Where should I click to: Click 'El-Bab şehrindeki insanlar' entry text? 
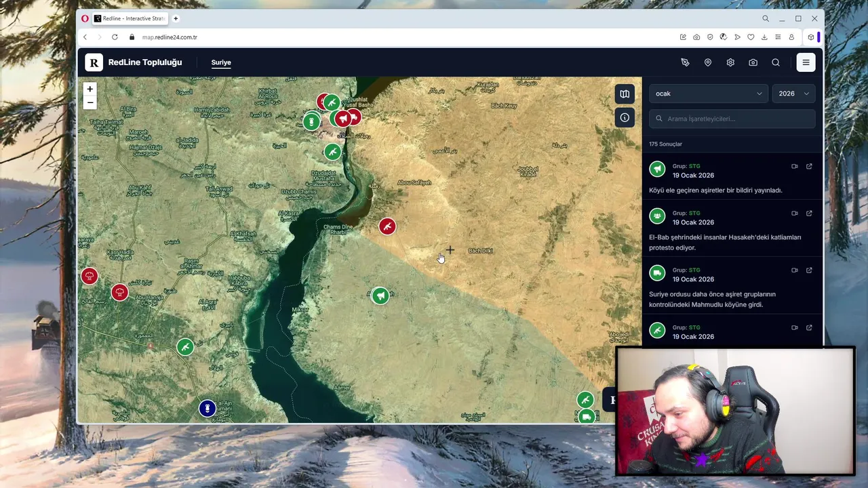(725, 243)
